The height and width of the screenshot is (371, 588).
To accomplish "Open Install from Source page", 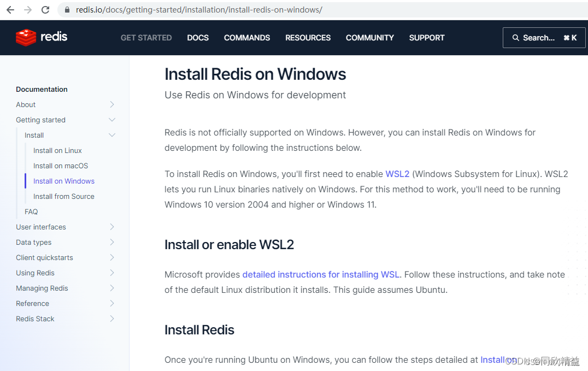I will pos(64,197).
